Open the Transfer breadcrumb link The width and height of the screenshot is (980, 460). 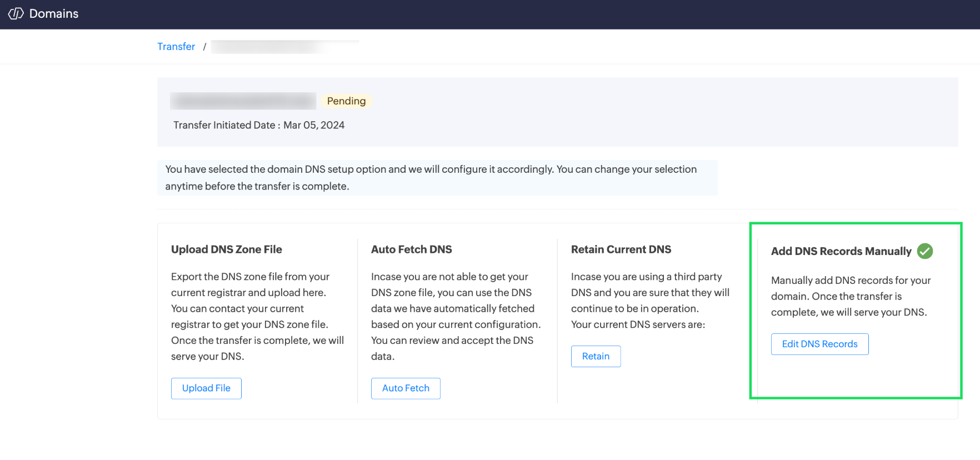(176, 47)
